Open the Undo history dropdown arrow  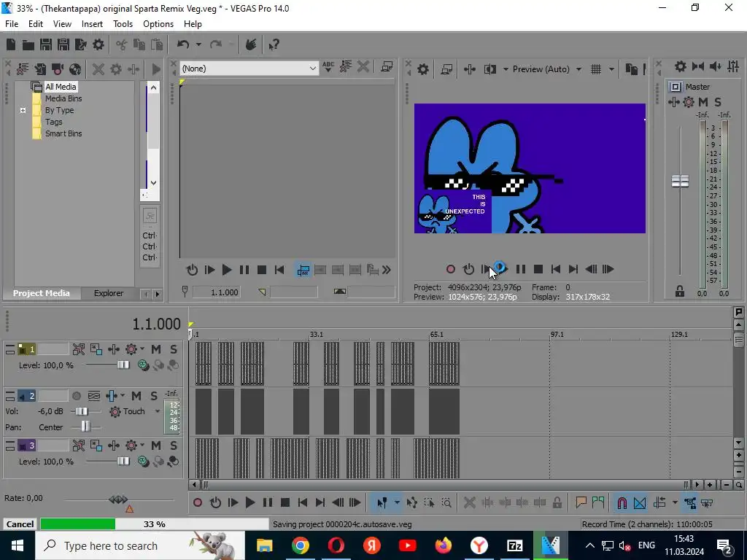(x=198, y=44)
